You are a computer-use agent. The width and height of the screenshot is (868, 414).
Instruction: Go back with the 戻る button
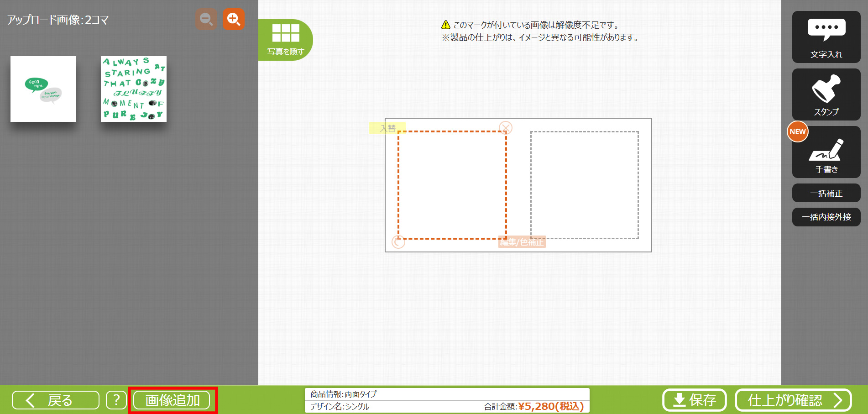56,400
